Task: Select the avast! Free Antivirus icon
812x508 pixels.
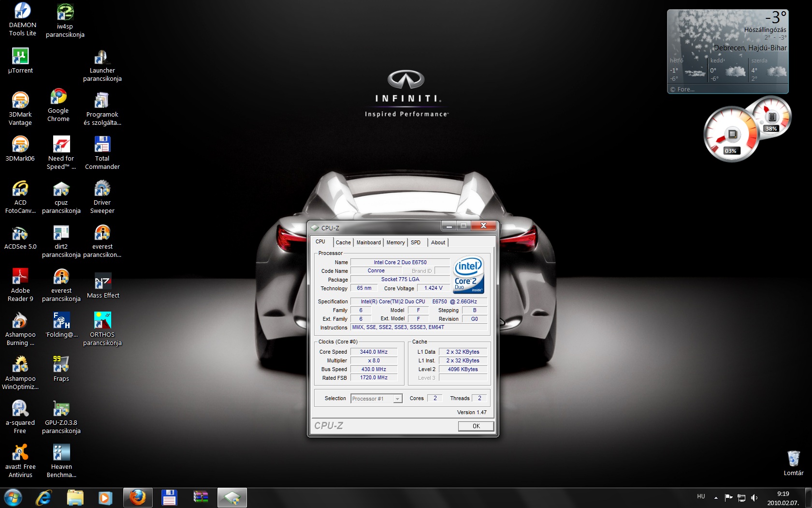Action: click(20, 461)
